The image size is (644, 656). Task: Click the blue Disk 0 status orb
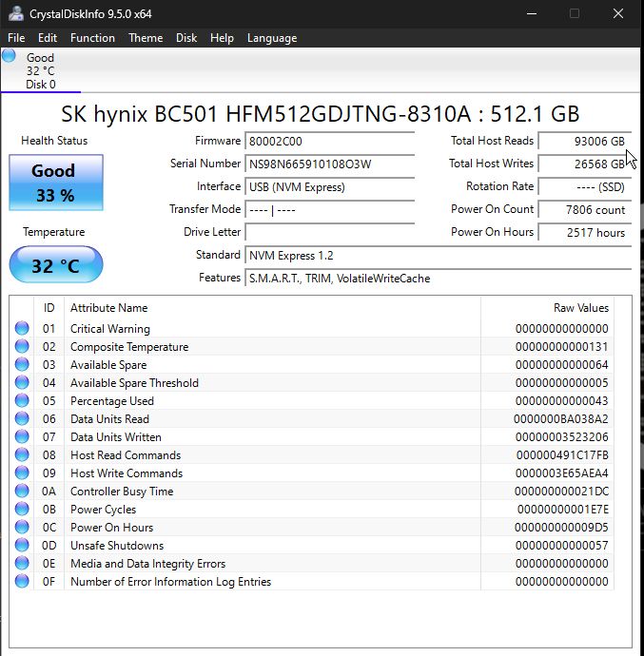tap(9, 56)
